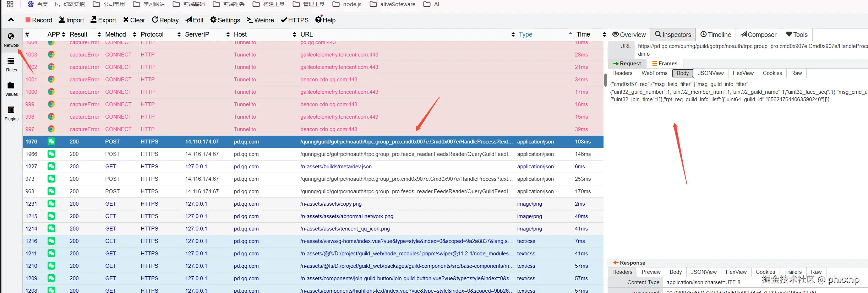868x293 pixels.
Task: Open the Rules sidebar section
Action: (11, 65)
